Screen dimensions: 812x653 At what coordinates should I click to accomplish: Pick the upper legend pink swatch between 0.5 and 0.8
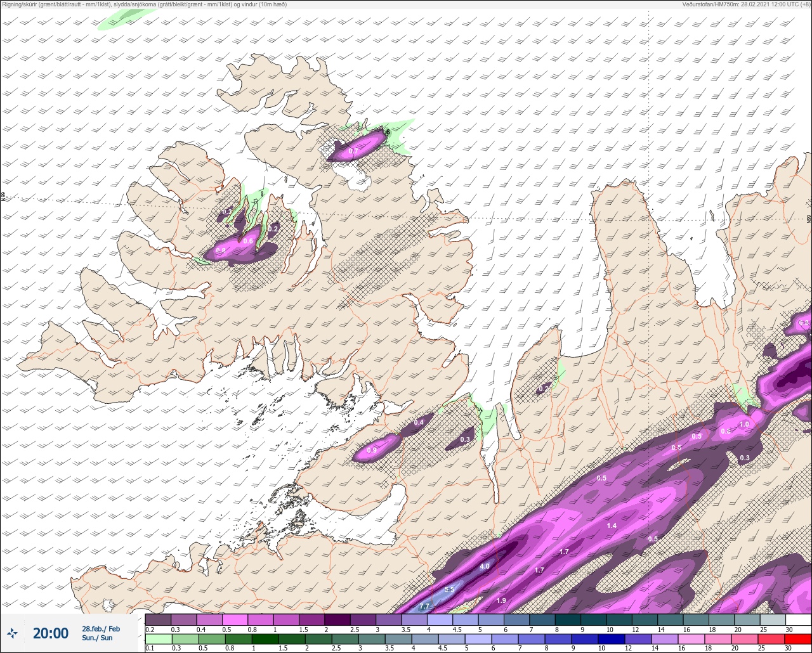coord(235,619)
